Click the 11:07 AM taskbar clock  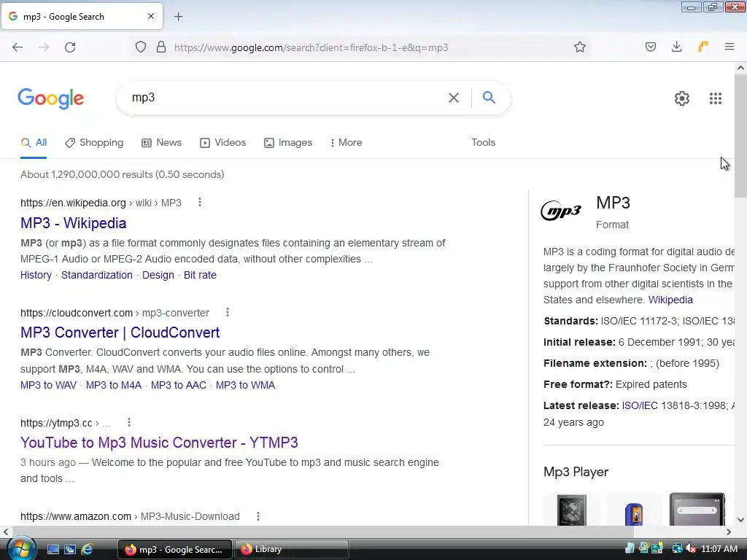tap(719, 549)
